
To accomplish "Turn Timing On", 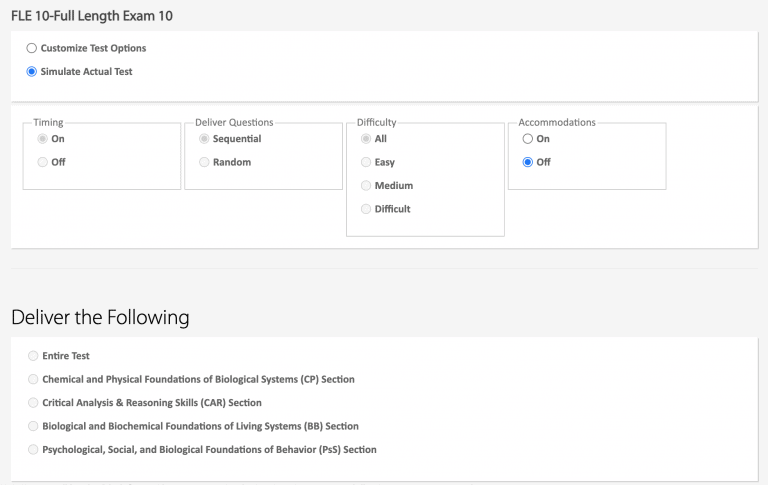I will click(42, 139).
